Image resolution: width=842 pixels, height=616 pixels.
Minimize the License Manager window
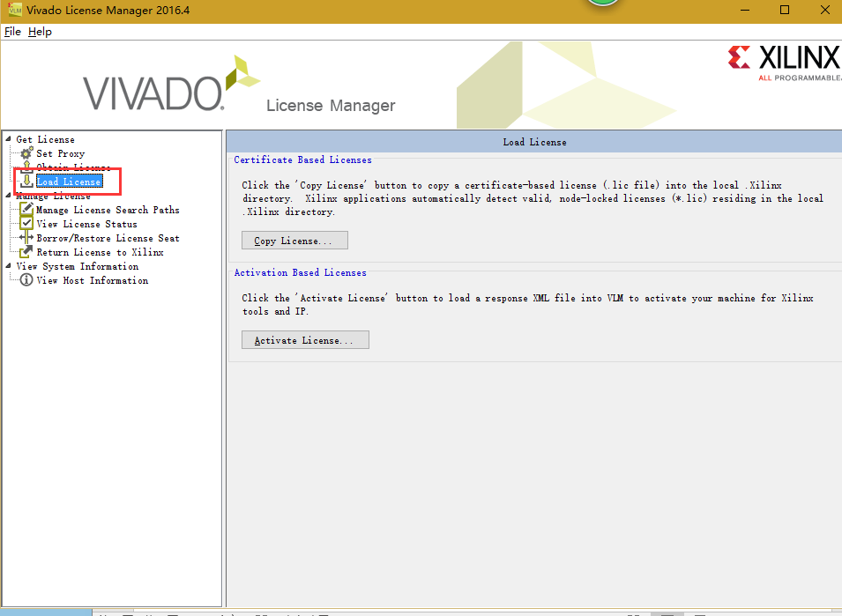click(x=745, y=11)
